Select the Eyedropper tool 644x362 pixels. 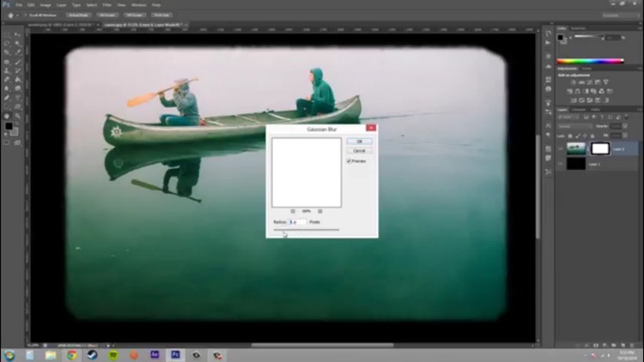pos(18,52)
